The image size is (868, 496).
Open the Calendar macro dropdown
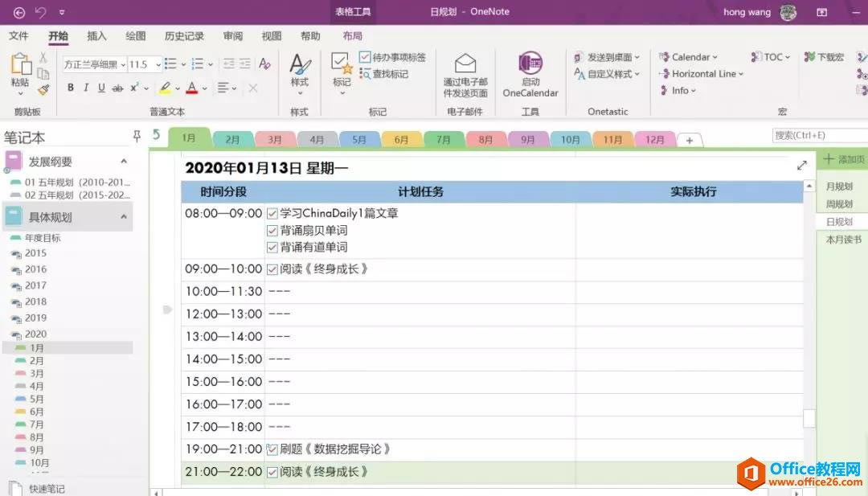[x=715, y=57]
